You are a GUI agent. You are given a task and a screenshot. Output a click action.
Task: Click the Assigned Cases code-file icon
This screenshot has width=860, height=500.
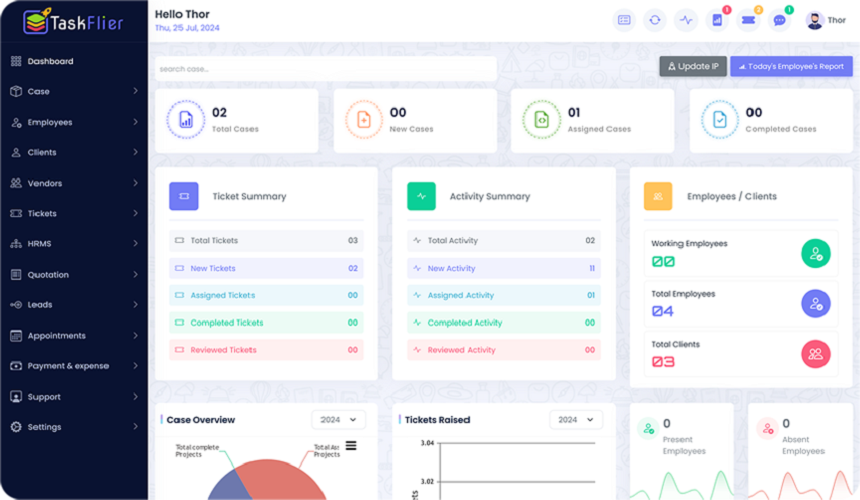pos(541,120)
